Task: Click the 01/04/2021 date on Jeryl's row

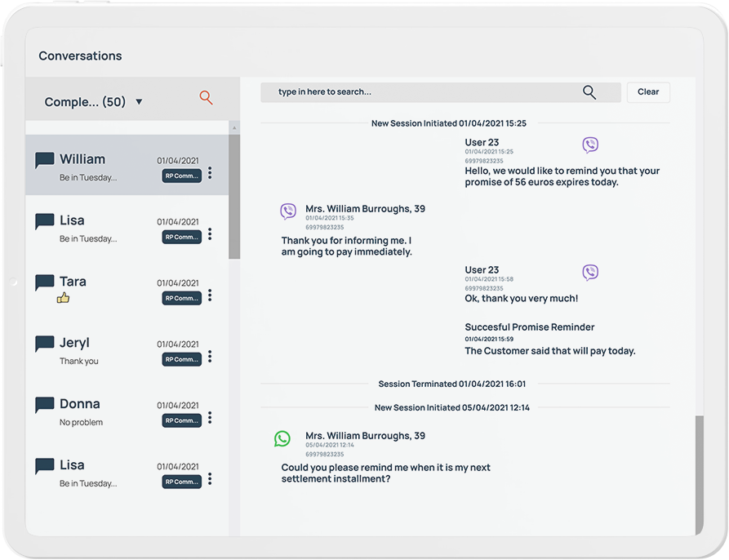Action: (178, 344)
